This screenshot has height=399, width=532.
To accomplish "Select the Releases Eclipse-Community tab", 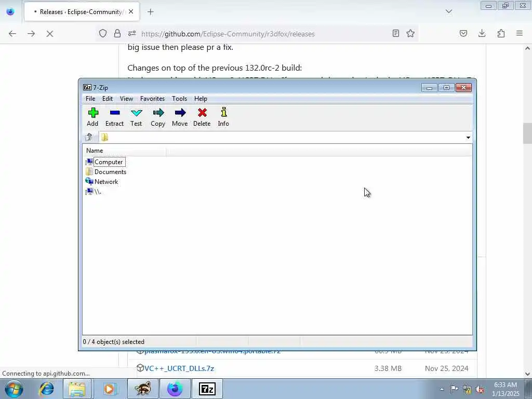I will (x=82, y=11).
